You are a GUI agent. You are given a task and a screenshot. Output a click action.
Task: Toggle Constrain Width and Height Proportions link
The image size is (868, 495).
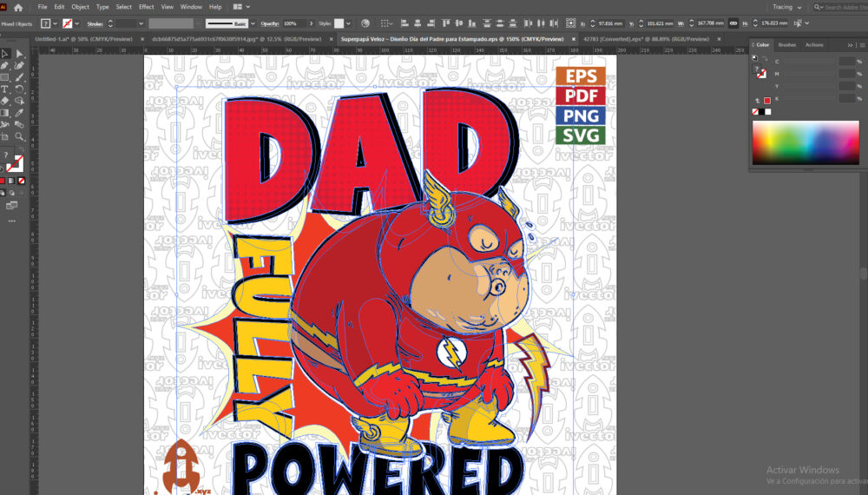click(x=733, y=23)
